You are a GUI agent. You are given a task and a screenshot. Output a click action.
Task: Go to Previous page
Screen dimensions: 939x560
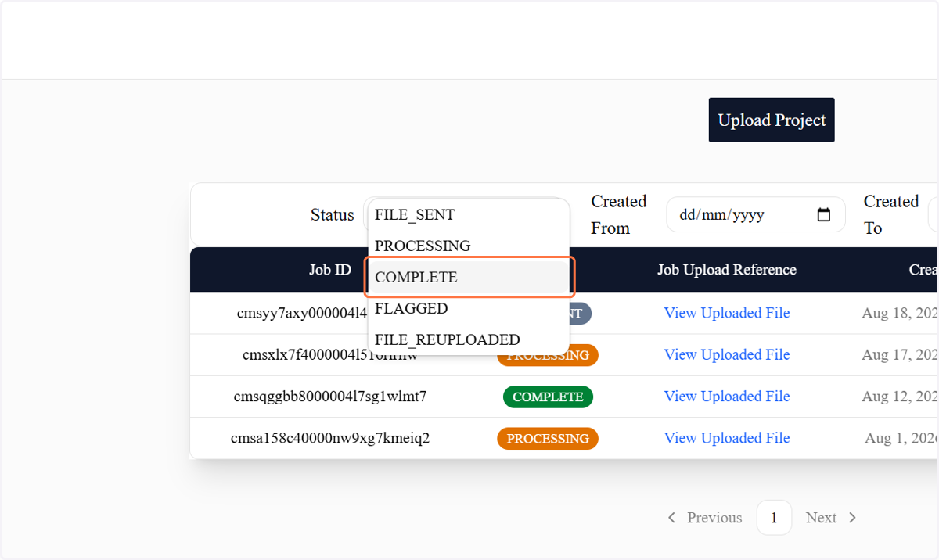(x=704, y=518)
